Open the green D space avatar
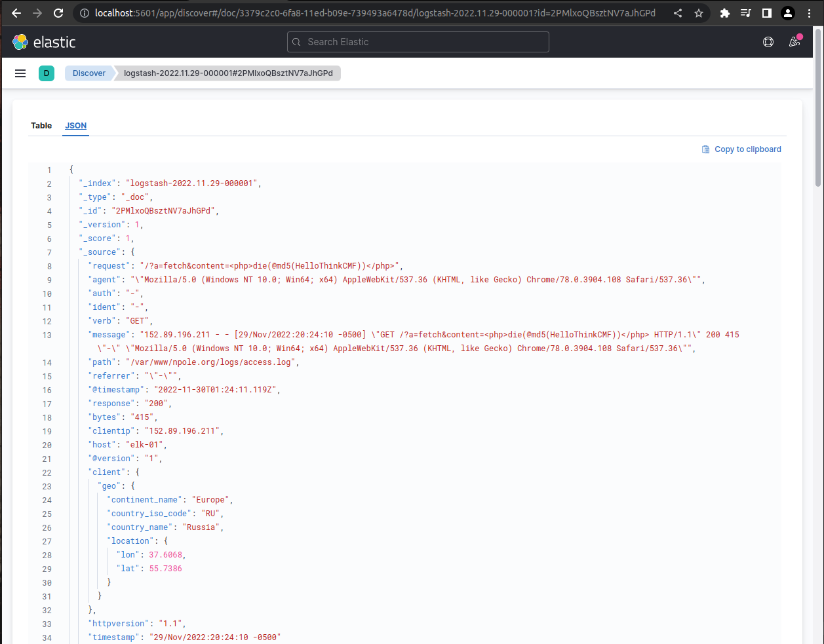Image resolution: width=824 pixels, height=644 pixels. (47, 73)
